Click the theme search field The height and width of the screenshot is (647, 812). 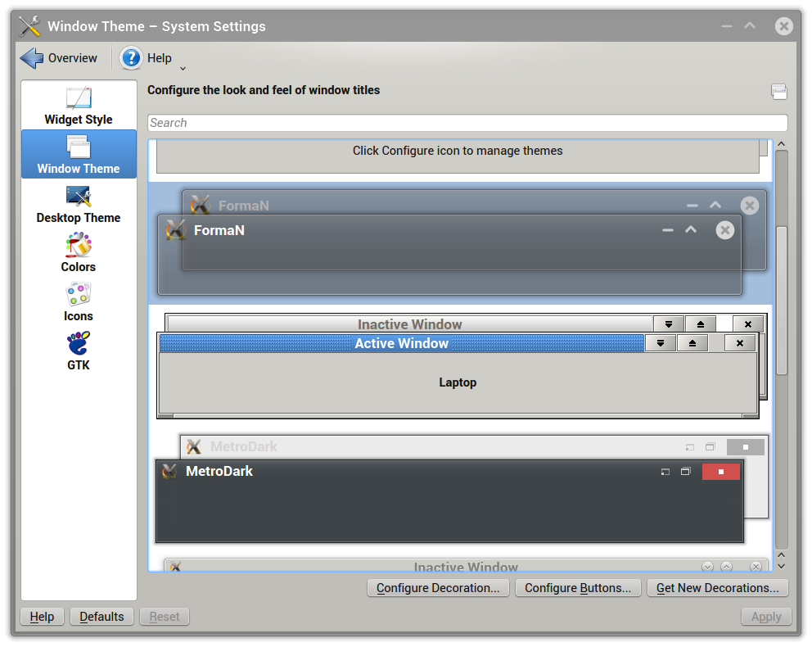pyautogui.click(x=467, y=123)
